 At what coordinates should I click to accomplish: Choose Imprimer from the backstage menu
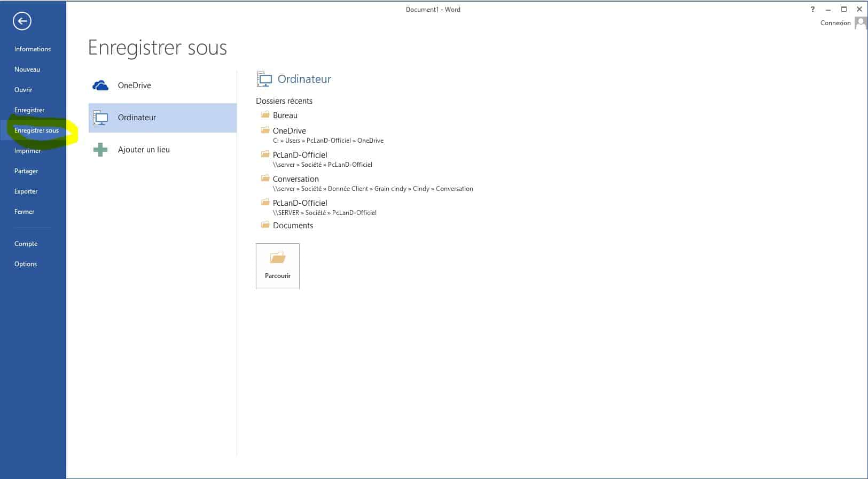coord(28,151)
